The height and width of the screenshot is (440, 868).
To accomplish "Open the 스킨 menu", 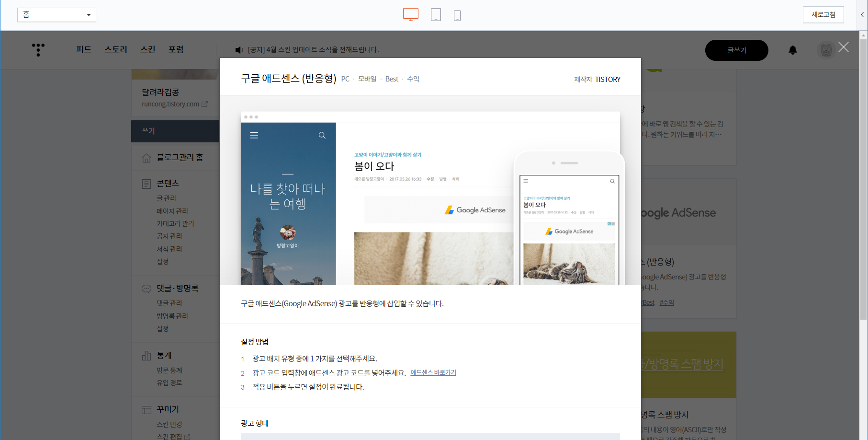I will point(148,49).
